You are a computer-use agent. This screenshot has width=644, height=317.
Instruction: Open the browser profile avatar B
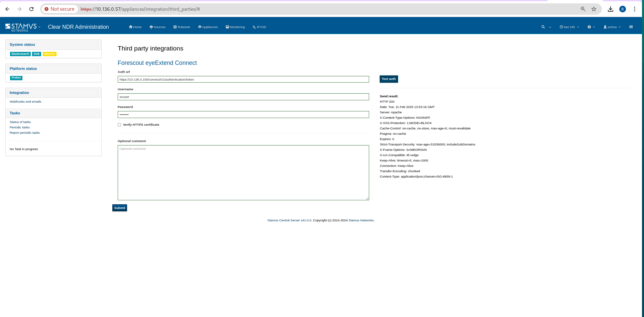pos(623,9)
